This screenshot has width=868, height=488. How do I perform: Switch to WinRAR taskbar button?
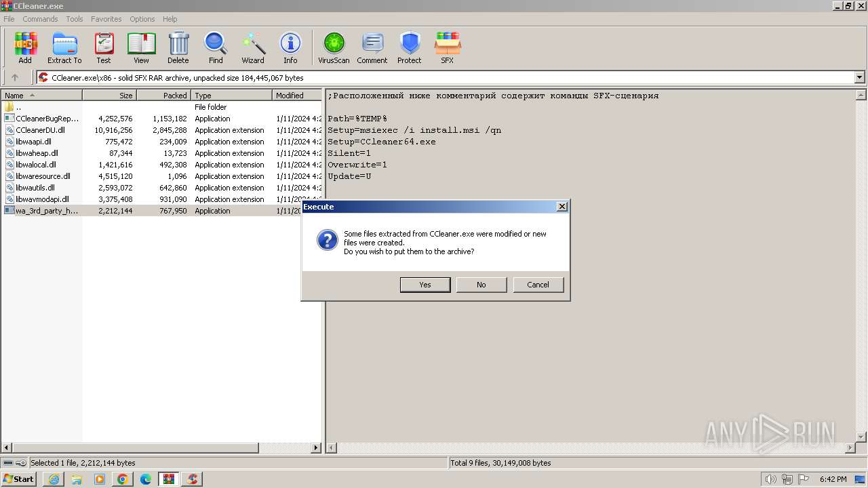(169, 479)
